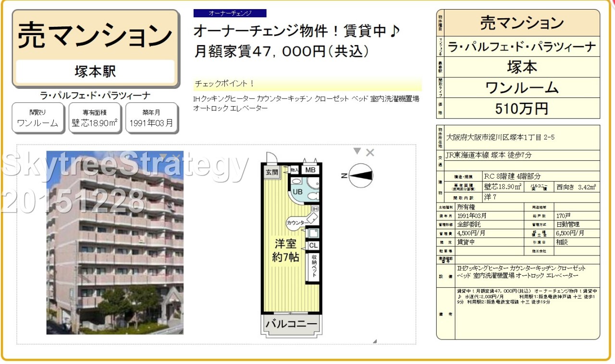Click the 月額家賃47,000円 headline text

281,51
